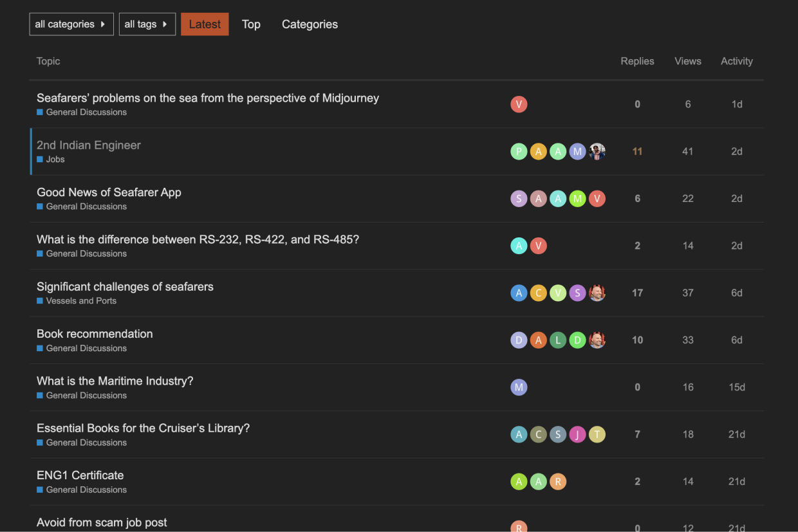798x532 pixels.
Task: Sort topics by Replies column header
Action: tap(637, 61)
